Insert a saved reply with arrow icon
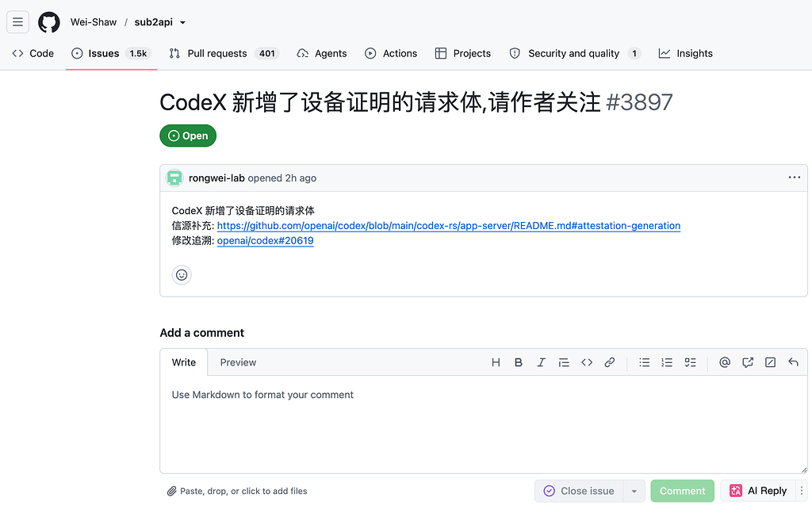This screenshot has height=520, width=812. tap(793, 362)
